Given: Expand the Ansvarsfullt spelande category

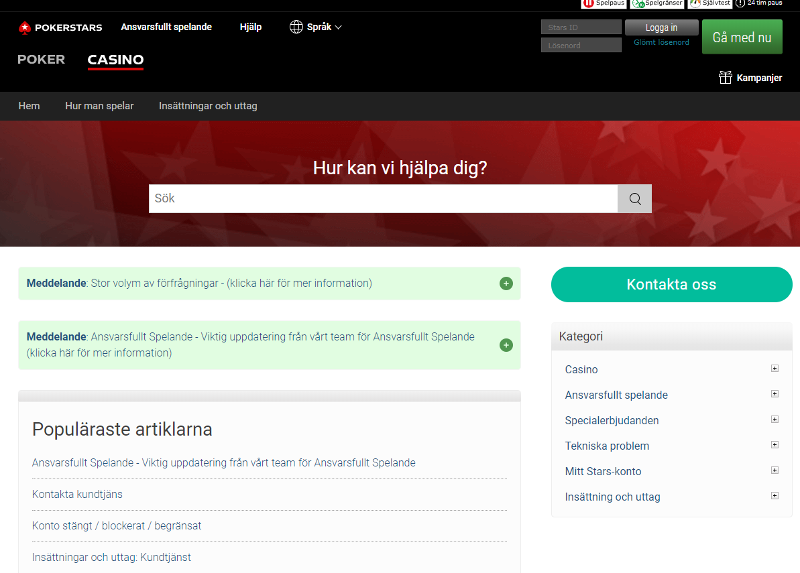Looking at the screenshot, I should (774, 394).
